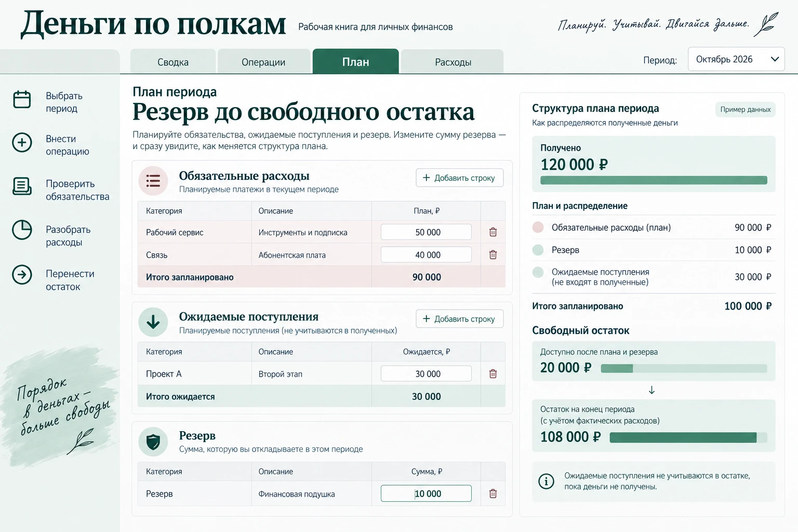Viewport: 798px width, 532px height.
Task: Click the Инструменты и подписка description cell
Action: click(312, 232)
